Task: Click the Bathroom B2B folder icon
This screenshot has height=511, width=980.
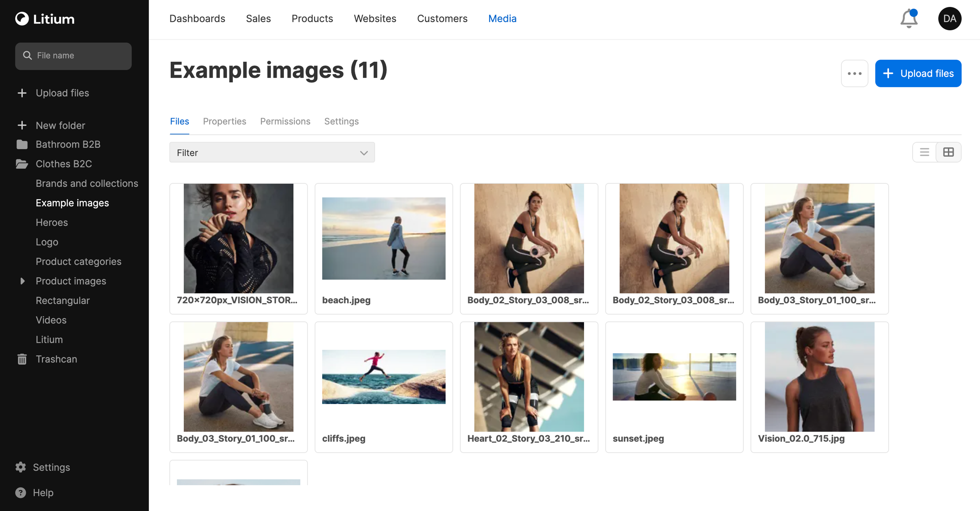Action: click(22, 144)
